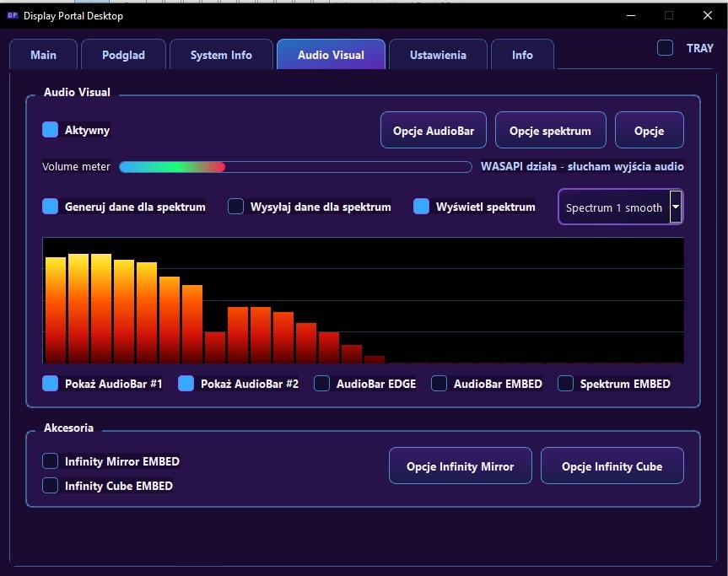Image resolution: width=728 pixels, height=576 pixels.
Task: Click the Volume meter label
Action: coord(76,167)
